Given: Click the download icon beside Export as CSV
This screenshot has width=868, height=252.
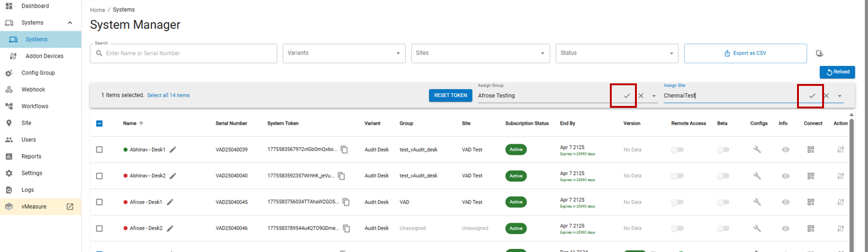Looking at the screenshot, I should point(820,53).
